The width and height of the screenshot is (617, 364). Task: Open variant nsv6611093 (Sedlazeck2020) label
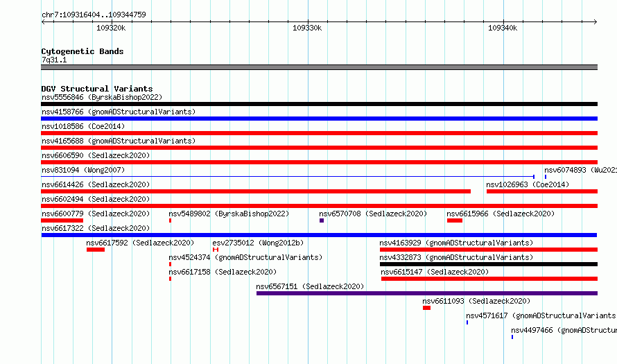pyautogui.click(x=476, y=301)
